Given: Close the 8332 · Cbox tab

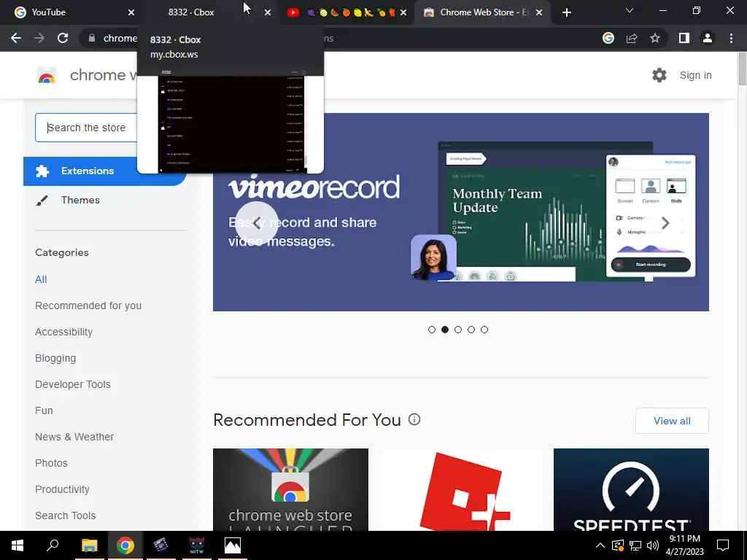Looking at the screenshot, I should tap(268, 12).
